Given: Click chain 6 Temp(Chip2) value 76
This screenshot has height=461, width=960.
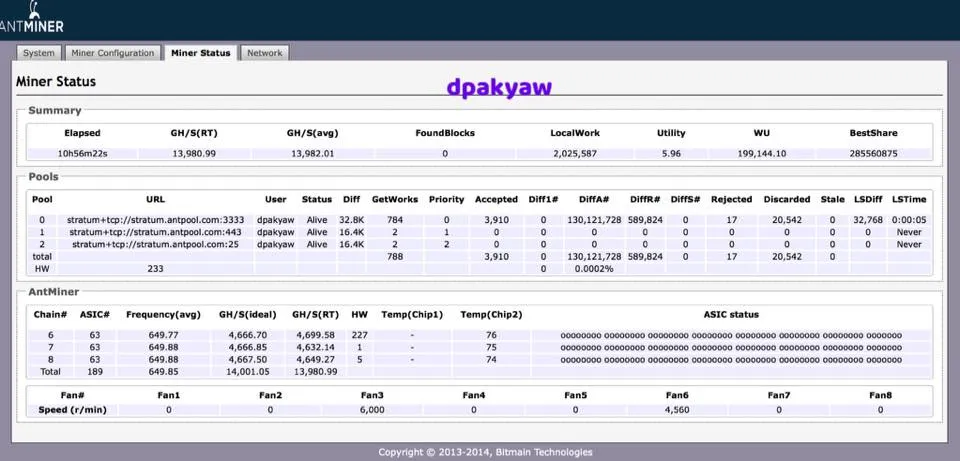Looking at the screenshot, I should point(491,335).
